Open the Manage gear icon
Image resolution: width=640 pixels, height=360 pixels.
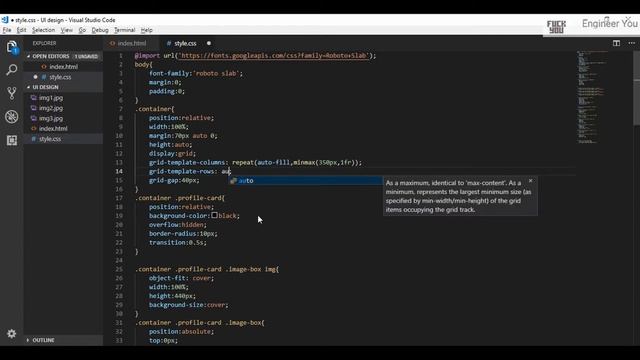click(x=11, y=333)
